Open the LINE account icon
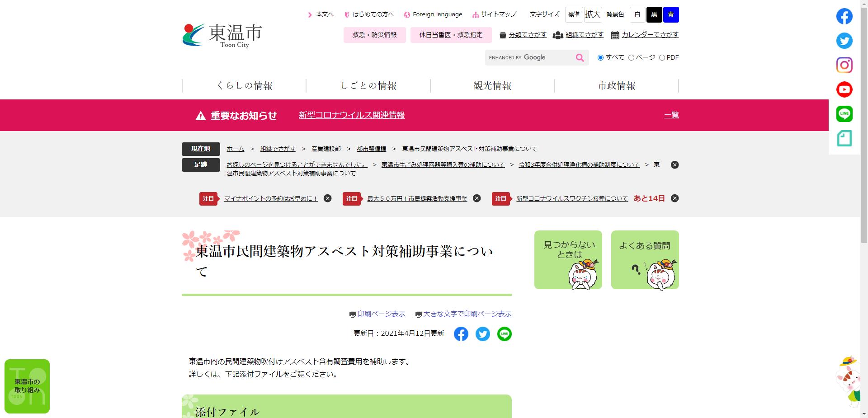Image resolution: width=868 pixels, height=418 pixels. pos(844,113)
